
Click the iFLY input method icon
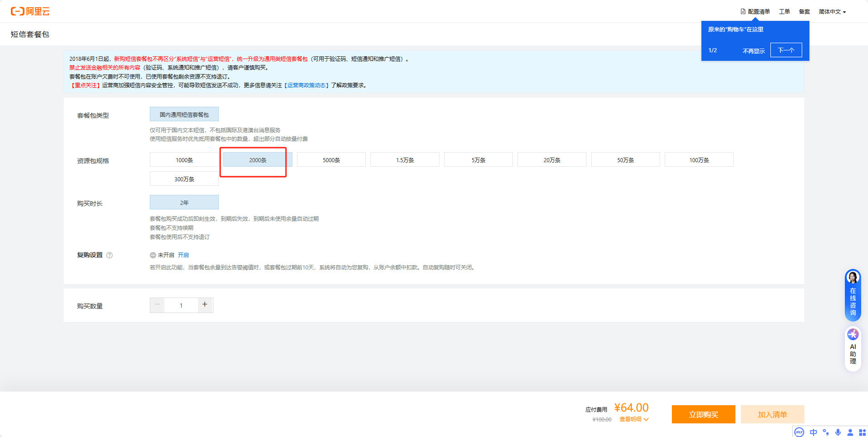pos(799,432)
